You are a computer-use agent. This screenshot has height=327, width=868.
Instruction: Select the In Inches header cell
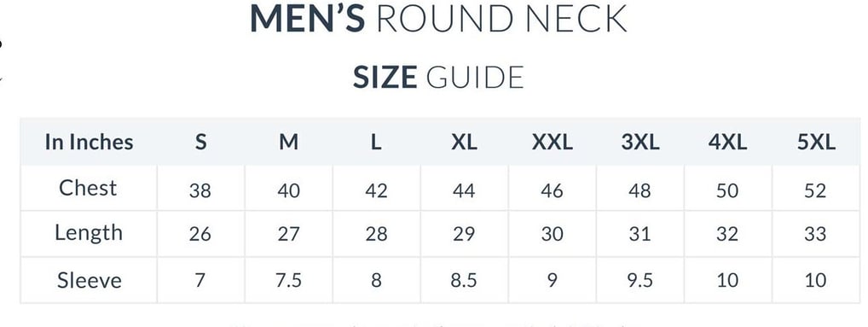coord(90,142)
